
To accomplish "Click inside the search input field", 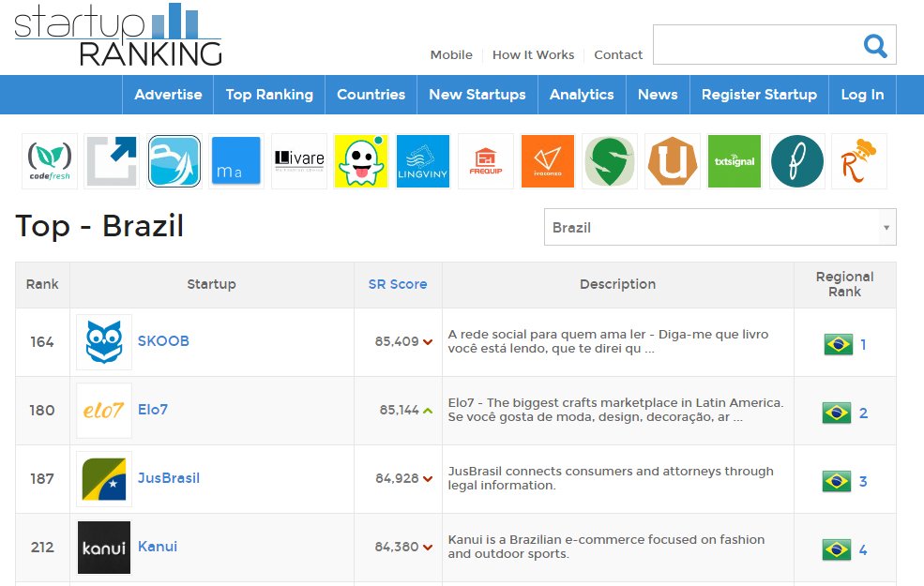I will pyautogui.click(x=757, y=45).
